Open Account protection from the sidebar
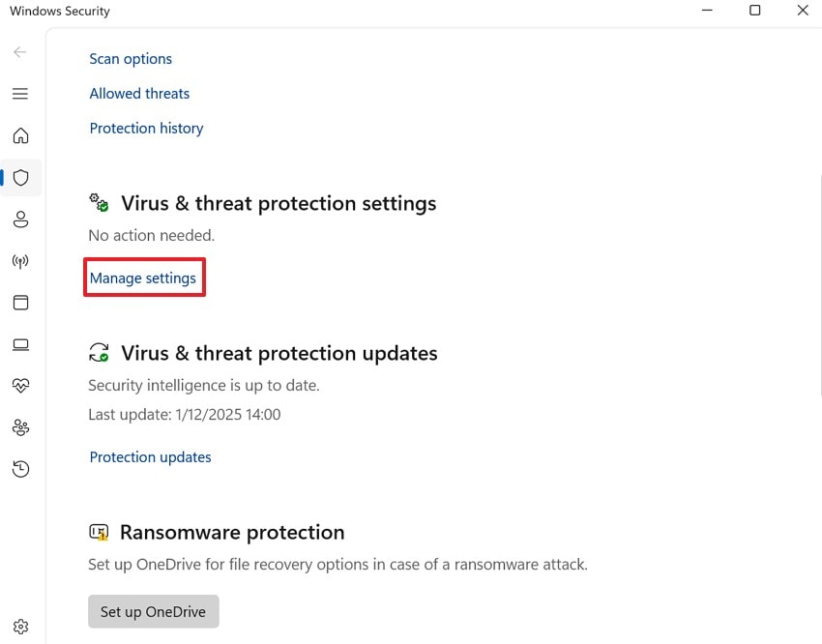Screen dimensions: 822x644 [x=20, y=220]
